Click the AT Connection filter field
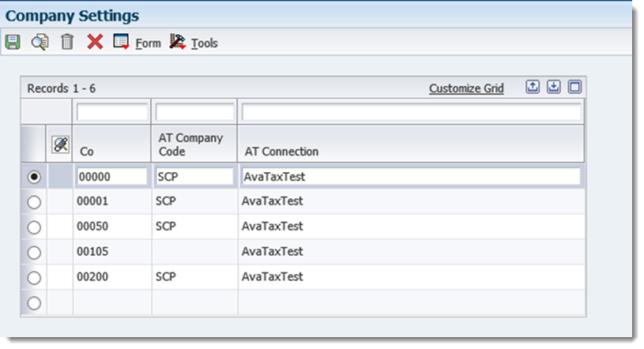Viewport: 644px width, 349px height. point(411,112)
